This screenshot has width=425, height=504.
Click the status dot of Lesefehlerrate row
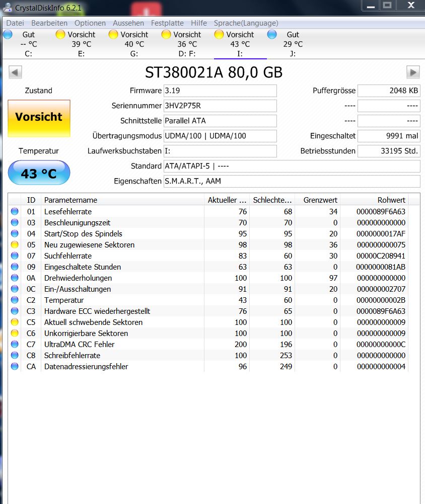15,211
